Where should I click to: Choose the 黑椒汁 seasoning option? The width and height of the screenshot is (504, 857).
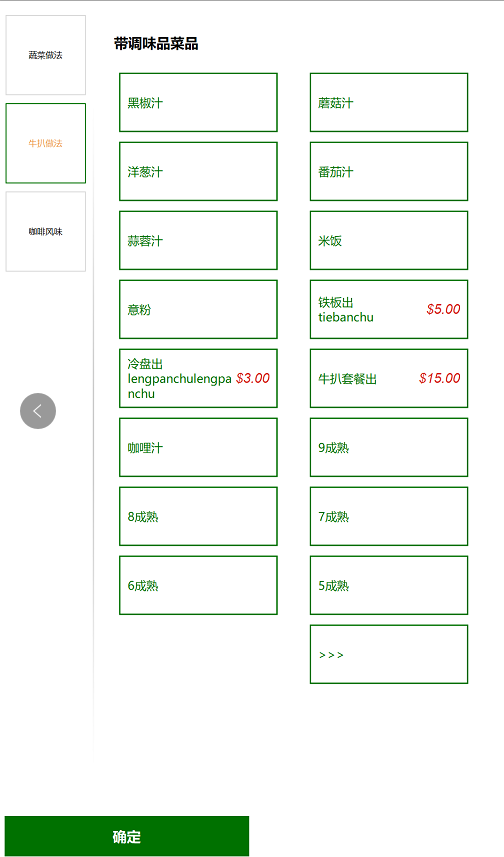pos(198,102)
